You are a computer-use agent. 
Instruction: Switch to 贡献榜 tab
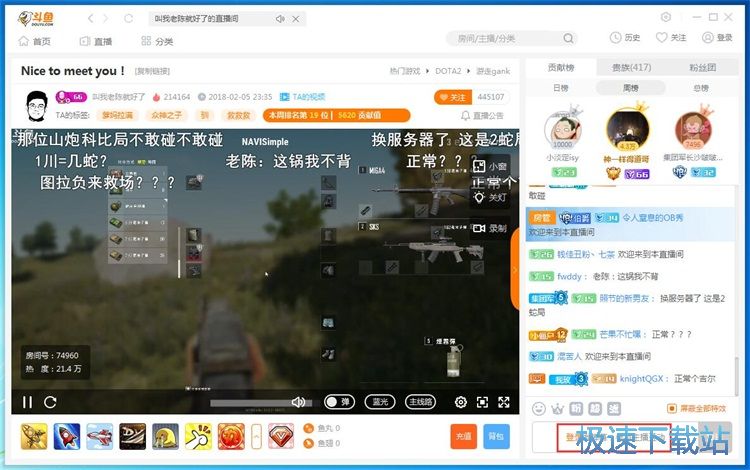[561, 67]
